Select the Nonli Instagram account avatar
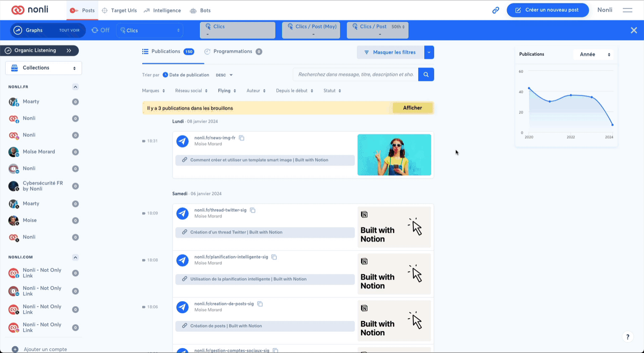The image size is (644, 353). [x=14, y=135]
